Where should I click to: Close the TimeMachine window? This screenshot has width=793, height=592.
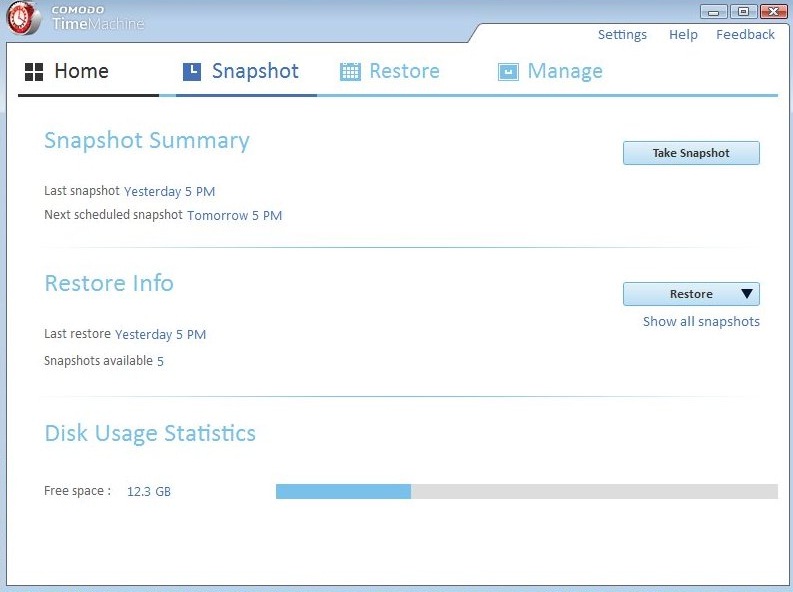pyautogui.click(x=773, y=11)
